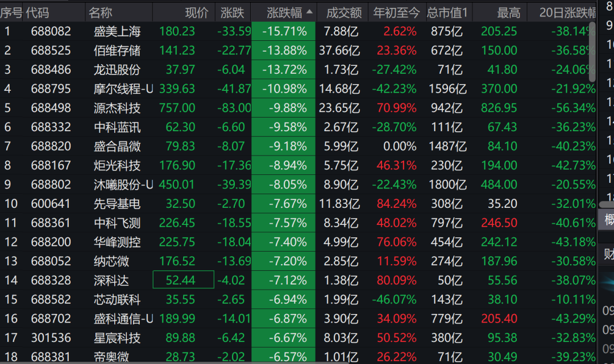614x364 pixels.
Task: Select the 先导基电 row
Action: point(297,204)
